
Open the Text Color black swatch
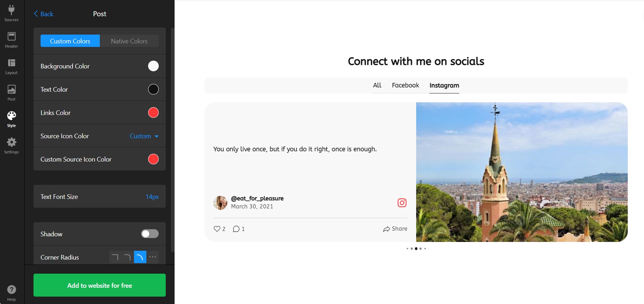click(153, 89)
